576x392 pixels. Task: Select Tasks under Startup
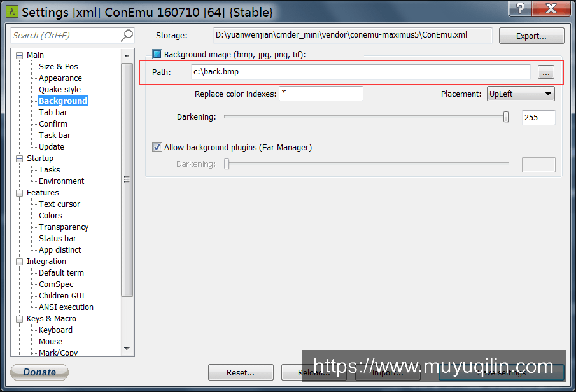point(49,170)
